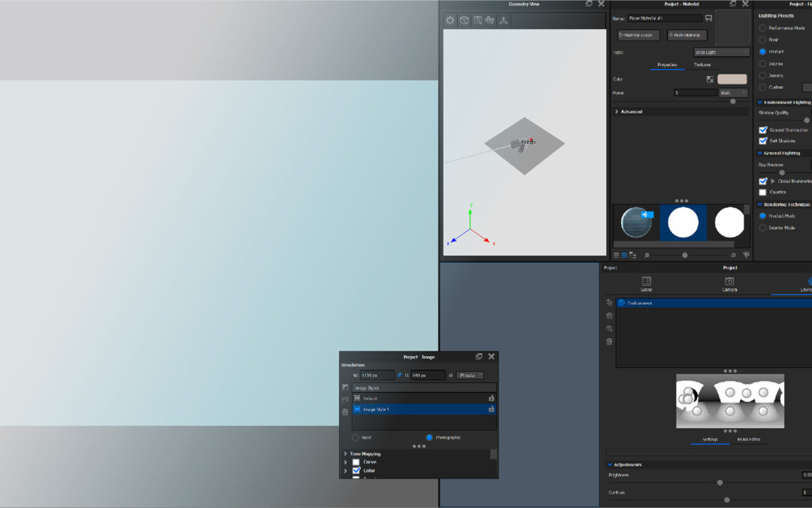This screenshot has height=508, width=812.
Task: Click the grid icon in Geometry View toolbar
Action: pyautogui.click(x=490, y=20)
